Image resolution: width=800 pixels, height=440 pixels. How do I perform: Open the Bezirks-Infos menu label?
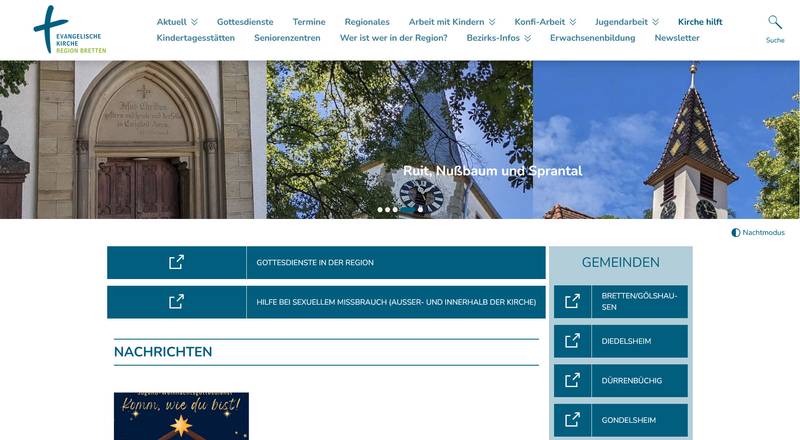point(493,38)
